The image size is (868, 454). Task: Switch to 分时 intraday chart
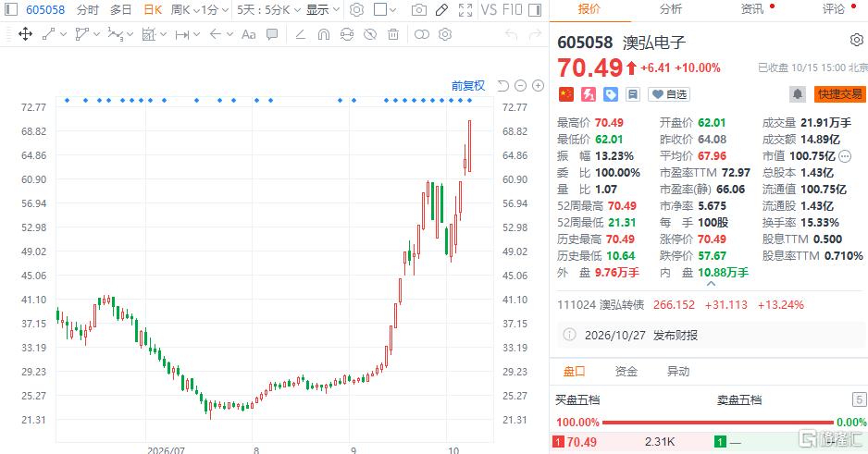click(88, 9)
